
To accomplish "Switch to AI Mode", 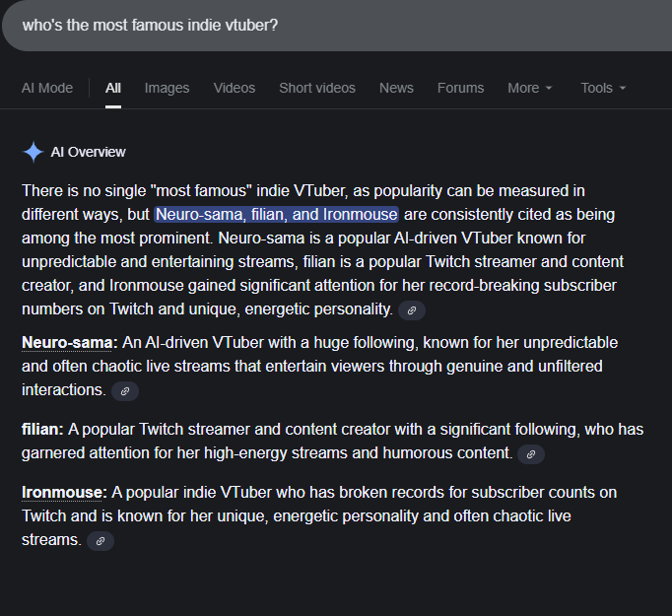I will 47,88.
